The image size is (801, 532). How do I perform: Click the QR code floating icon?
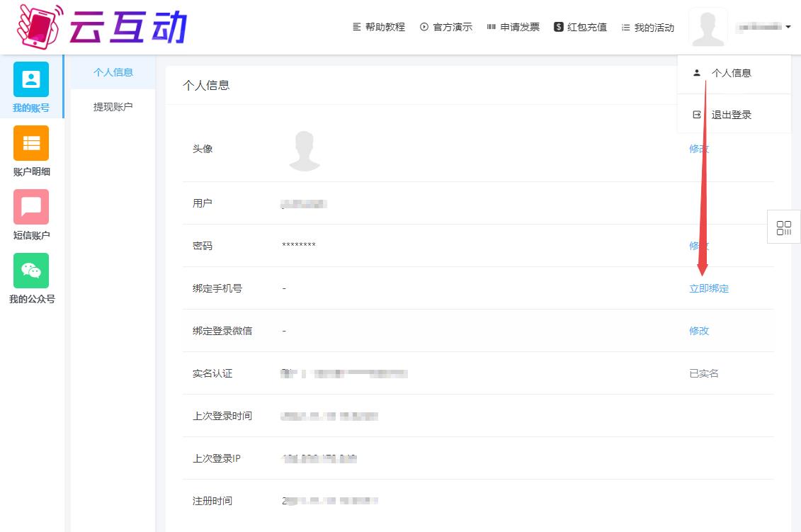(784, 228)
